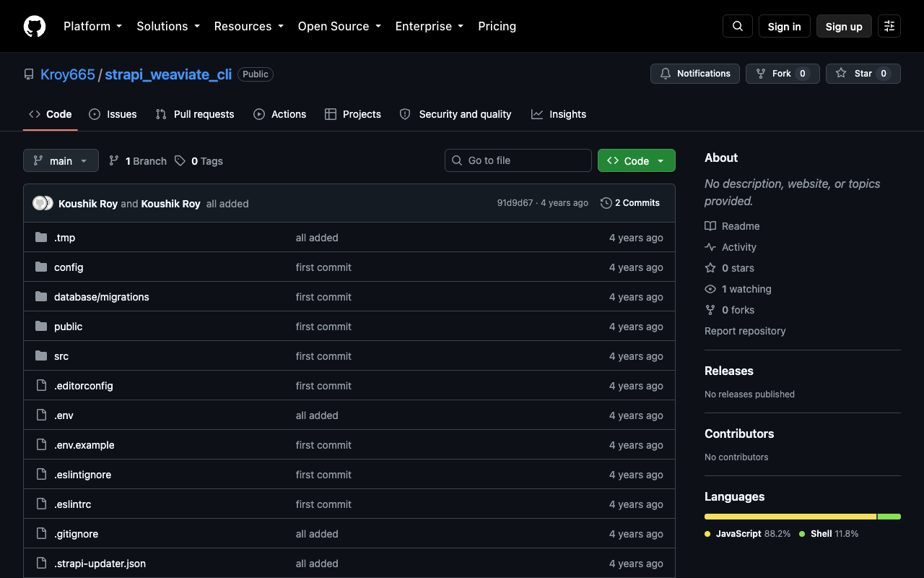The width and height of the screenshot is (924, 578).
Task: Switch to the Projects tab
Action: 353,114
